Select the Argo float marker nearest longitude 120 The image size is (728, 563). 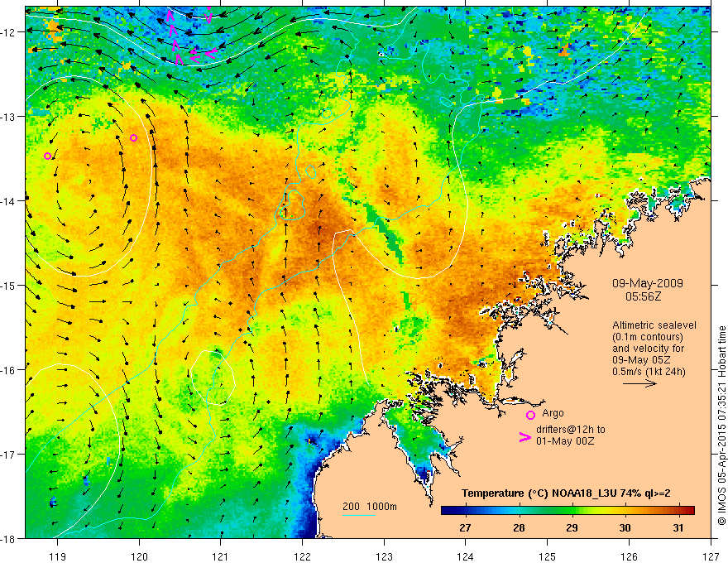[133, 138]
